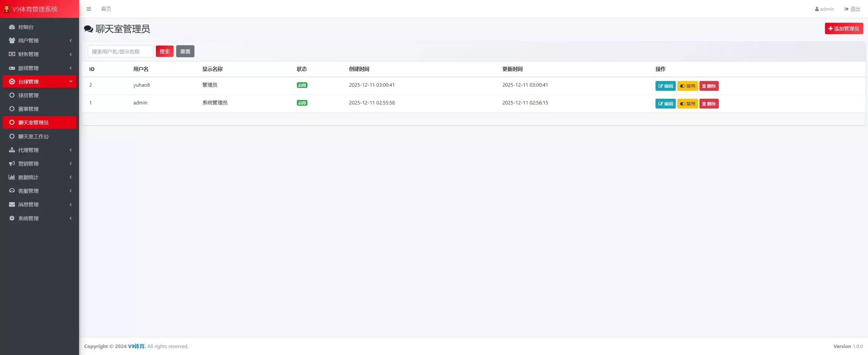Expand the 用户管理 menu chevron
This screenshot has height=355, width=868.
pyautogui.click(x=71, y=40)
